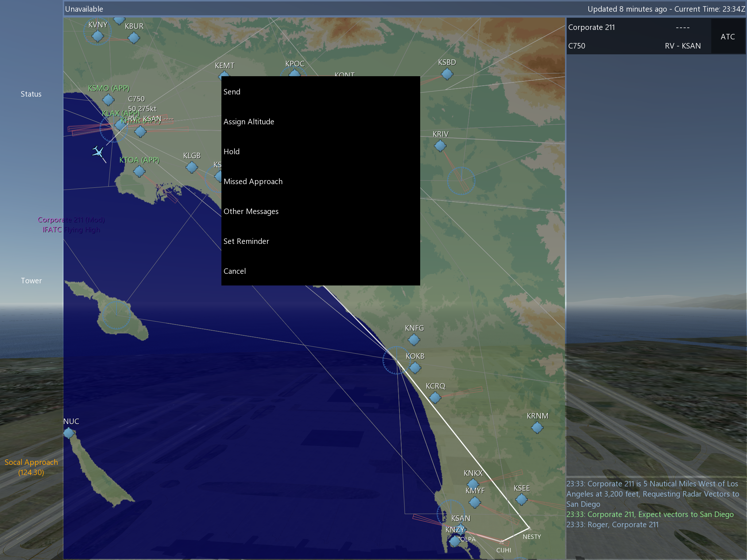Click the KSEE airport marker icon
This screenshot has height=560, width=747.
coord(521,499)
